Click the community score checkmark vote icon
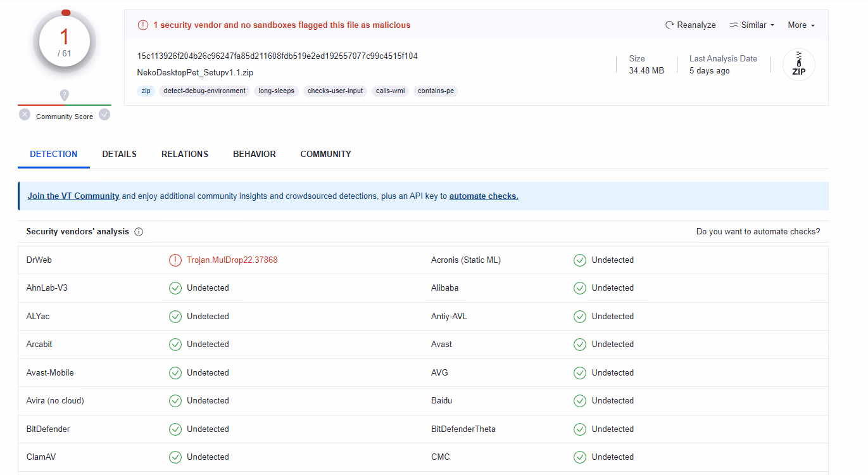Image resolution: width=868 pixels, height=475 pixels. (104, 115)
